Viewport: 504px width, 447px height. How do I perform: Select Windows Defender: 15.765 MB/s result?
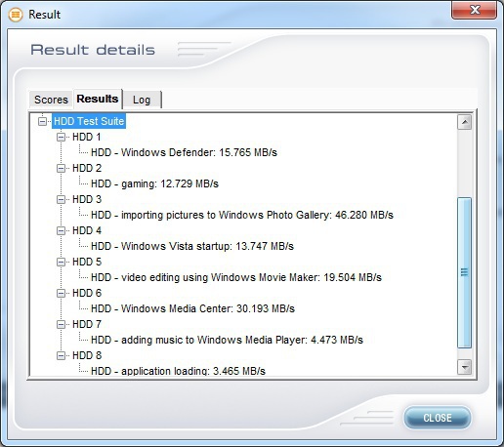pyautogui.click(x=184, y=152)
